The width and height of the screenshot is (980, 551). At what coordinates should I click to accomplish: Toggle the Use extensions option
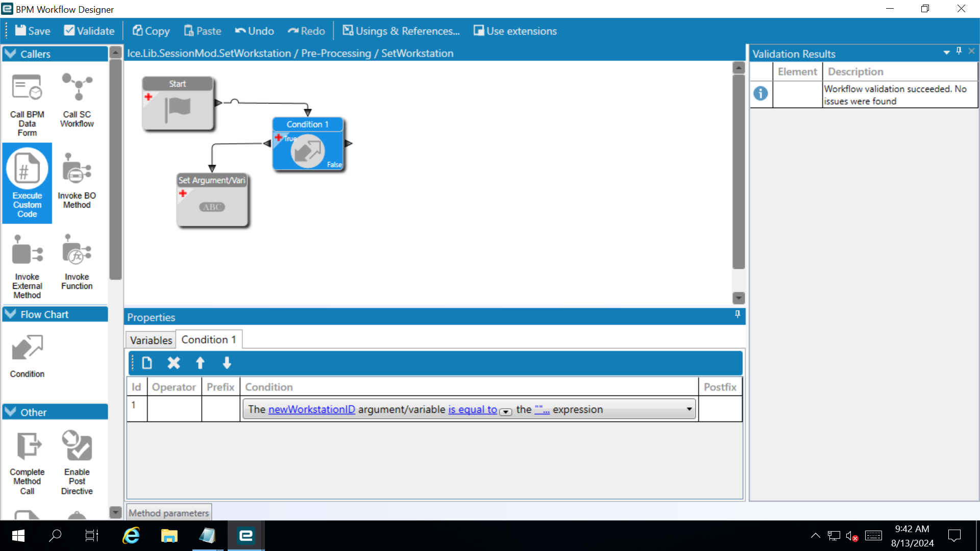click(515, 31)
